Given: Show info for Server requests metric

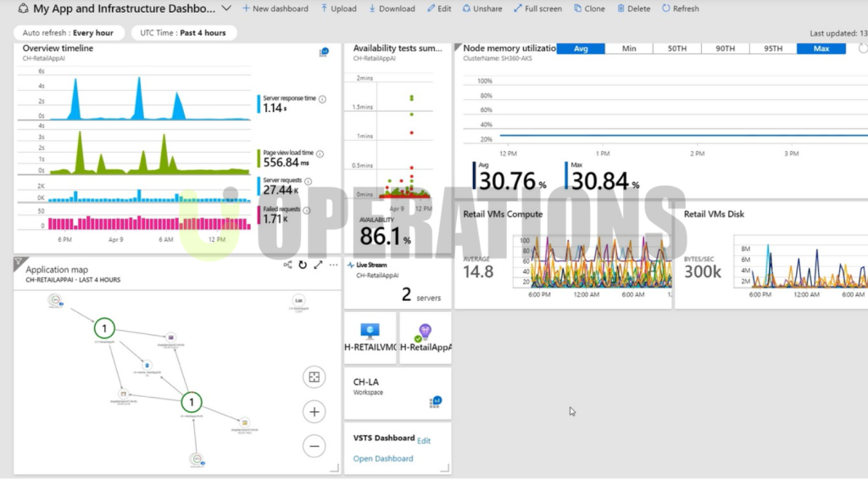Looking at the screenshot, I should (309, 181).
